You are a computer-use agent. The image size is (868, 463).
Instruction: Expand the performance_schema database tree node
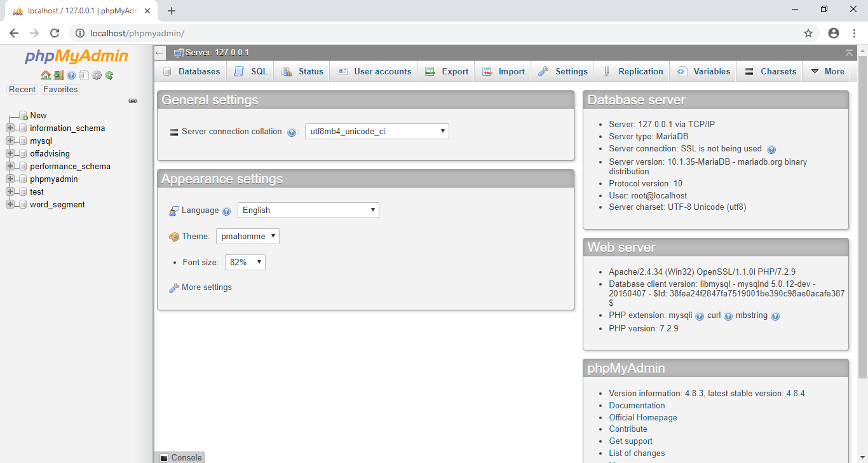coord(10,166)
